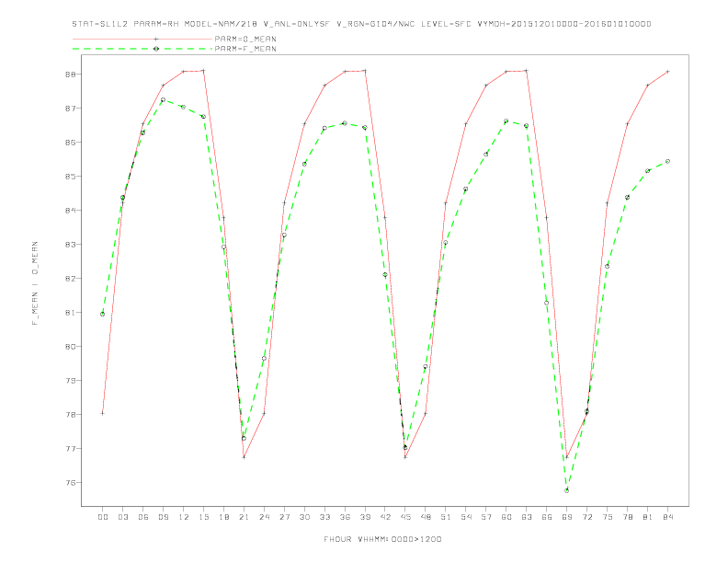
Task: Click the PARM=F_MEAN legend label
Action: coord(245,49)
